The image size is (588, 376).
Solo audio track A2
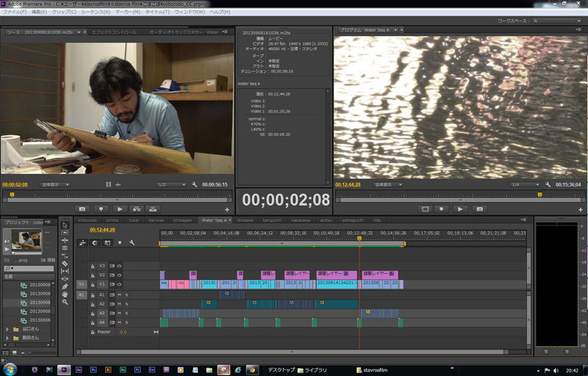click(126, 304)
